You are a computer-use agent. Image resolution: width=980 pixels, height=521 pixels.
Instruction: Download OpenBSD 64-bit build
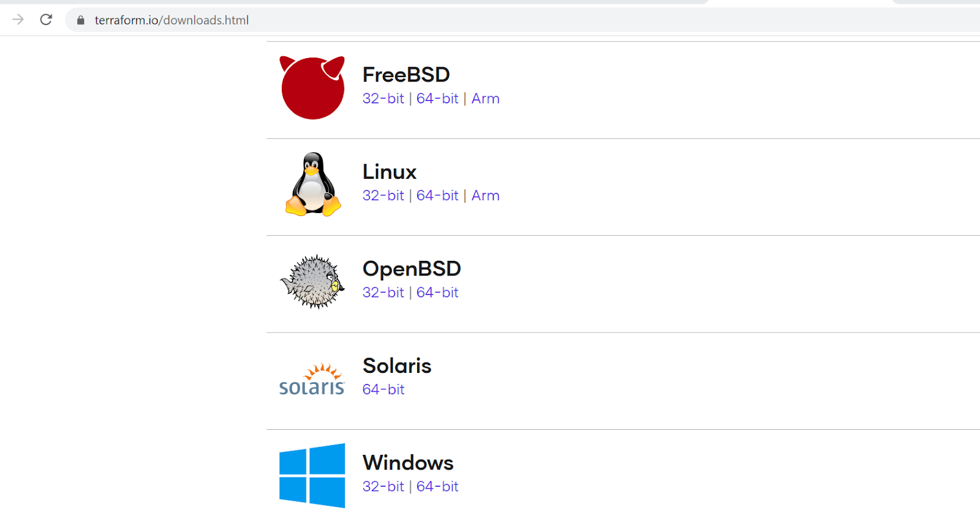tap(437, 293)
